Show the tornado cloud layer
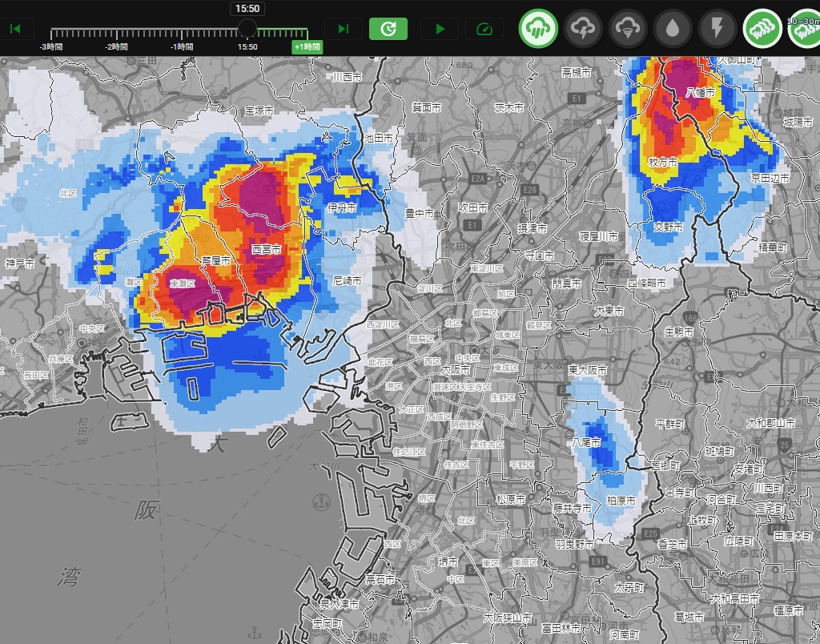The image size is (820, 644). coord(629,29)
